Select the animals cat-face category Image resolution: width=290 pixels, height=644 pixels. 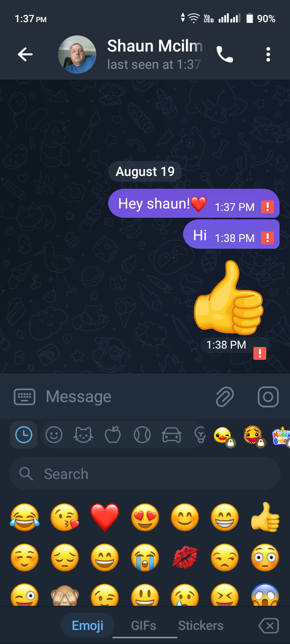pos(83,435)
